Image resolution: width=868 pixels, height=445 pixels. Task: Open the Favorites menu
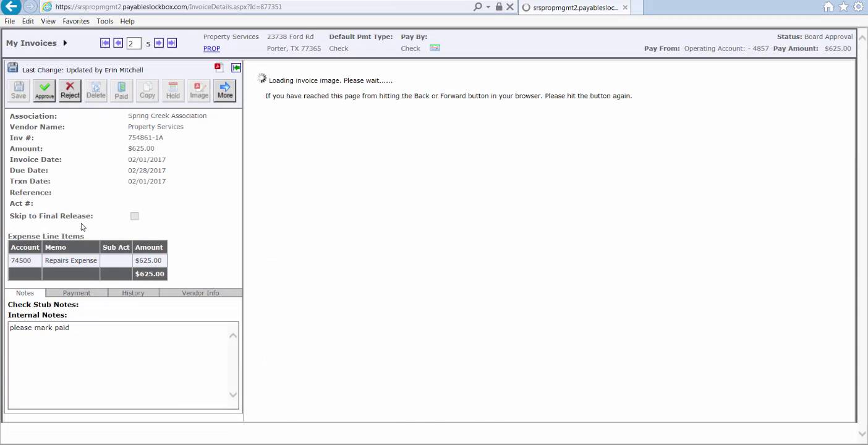[x=76, y=21]
